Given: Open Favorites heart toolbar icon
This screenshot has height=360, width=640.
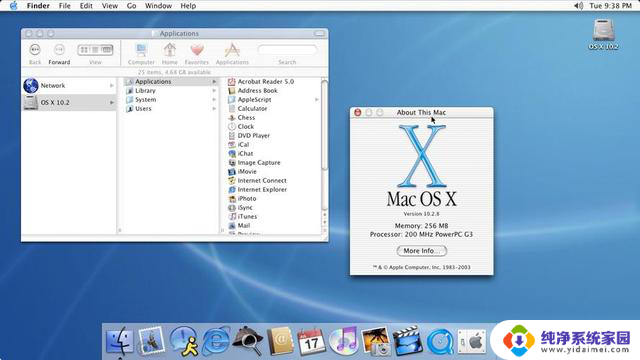Looking at the screenshot, I should pos(197,51).
